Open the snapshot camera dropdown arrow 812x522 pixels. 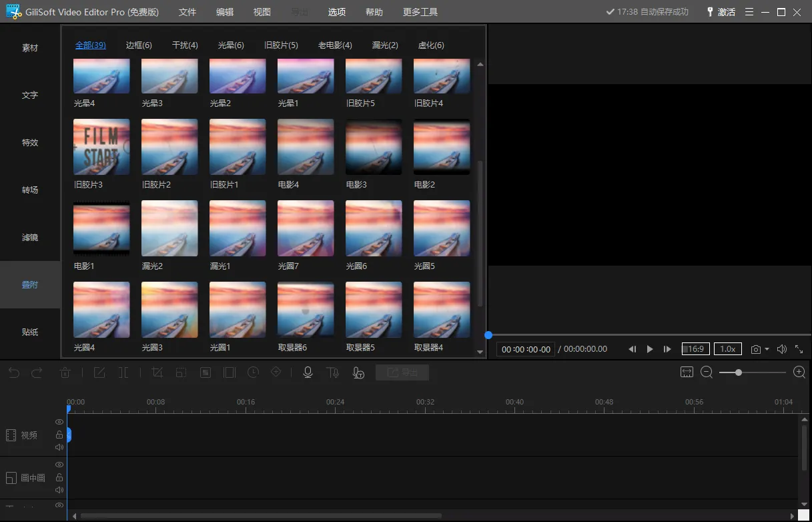pos(767,349)
